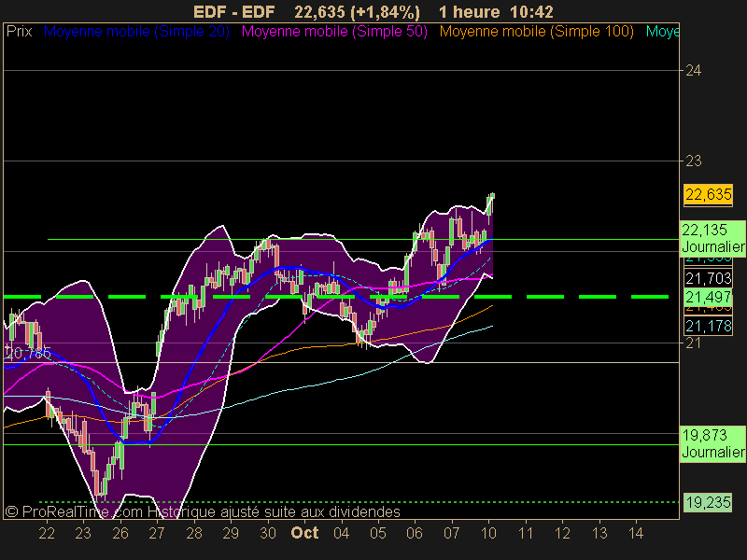Screen dimensions: 747x560
Task: Click date axis label 22
Action: point(47,533)
